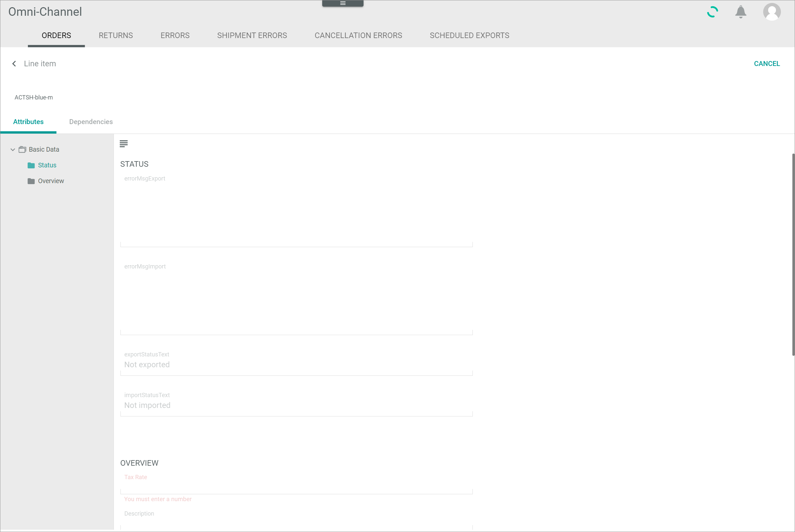Click the vertical scrollbar thumb
Image resolution: width=795 pixels, height=532 pixels.
[793, 254]
